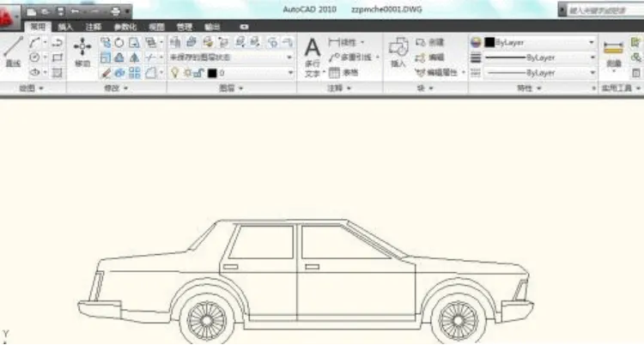This screenshot has height=345, width=644.
Task: Click New in quick access toolbar
Action: click(x=32, y=12)
